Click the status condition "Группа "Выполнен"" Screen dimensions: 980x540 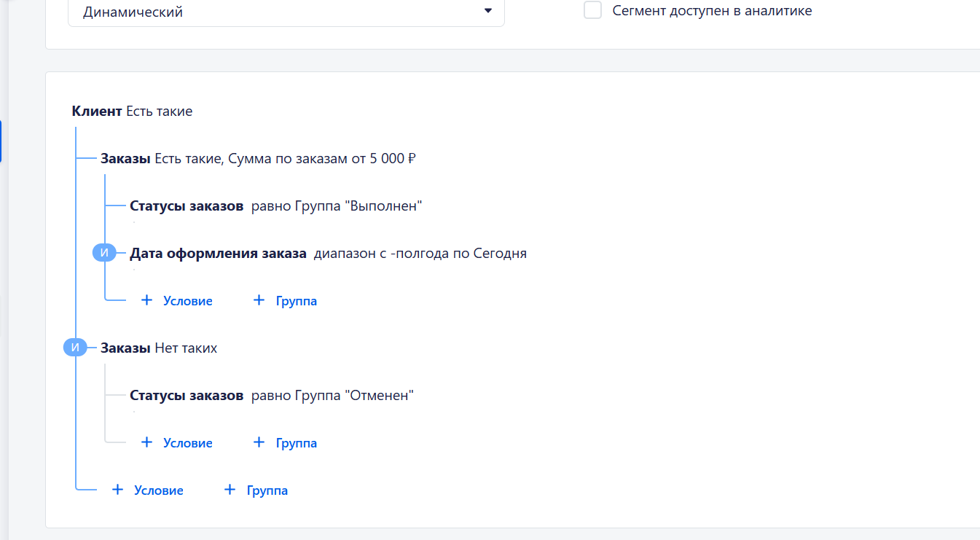click(x=275, y=206)
